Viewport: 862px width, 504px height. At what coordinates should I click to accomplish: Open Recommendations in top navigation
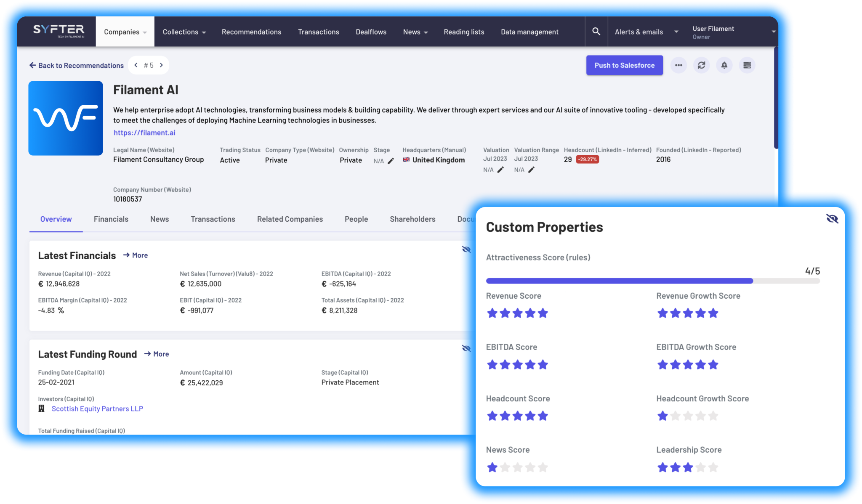(x=251, y=32)
